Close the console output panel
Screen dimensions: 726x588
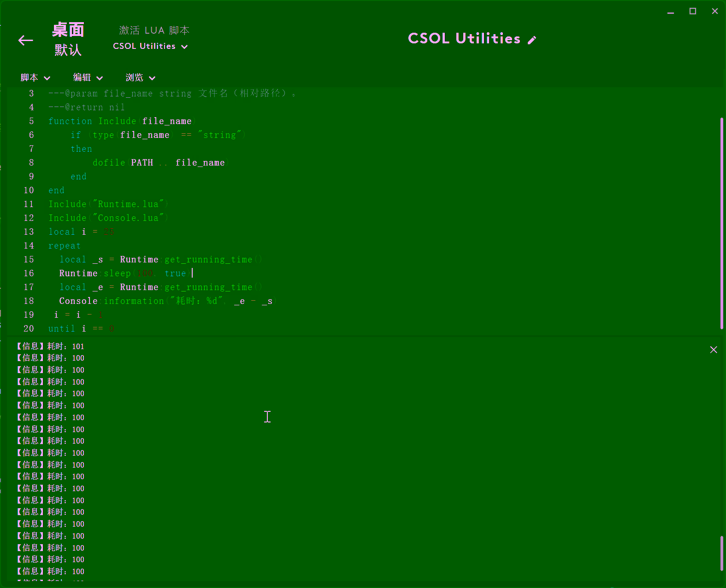click(714, 350)
